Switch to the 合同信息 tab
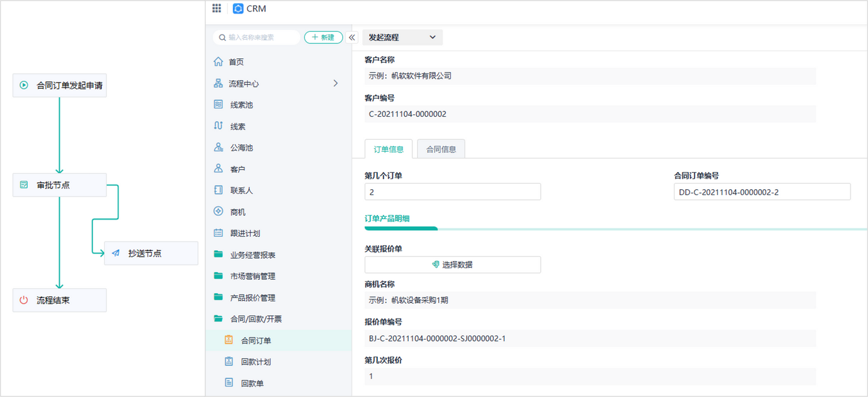This screenshot has width=868, height=397. [x=441, y=148]
